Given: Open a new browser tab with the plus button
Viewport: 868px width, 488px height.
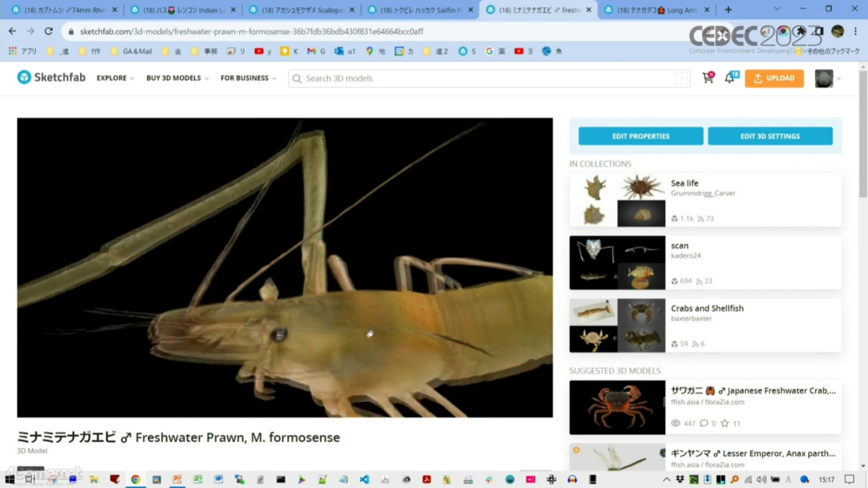Looking at the screenshot, I should click(x=728, y=9).
